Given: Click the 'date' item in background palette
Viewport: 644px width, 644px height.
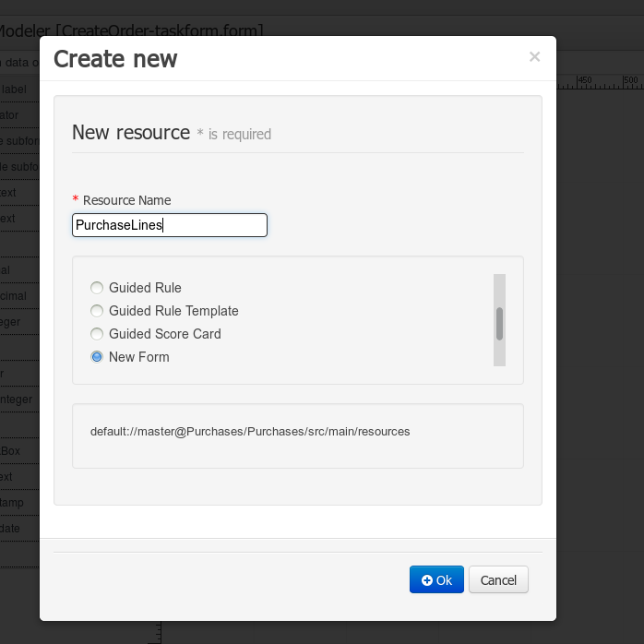Looking at the screenshot, I should pos(10,529).
